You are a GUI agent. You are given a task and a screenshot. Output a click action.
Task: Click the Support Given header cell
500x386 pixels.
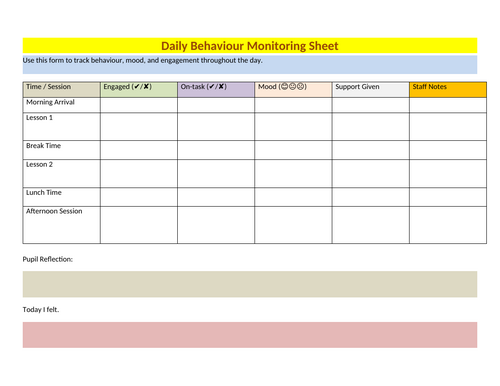[371, 90]
